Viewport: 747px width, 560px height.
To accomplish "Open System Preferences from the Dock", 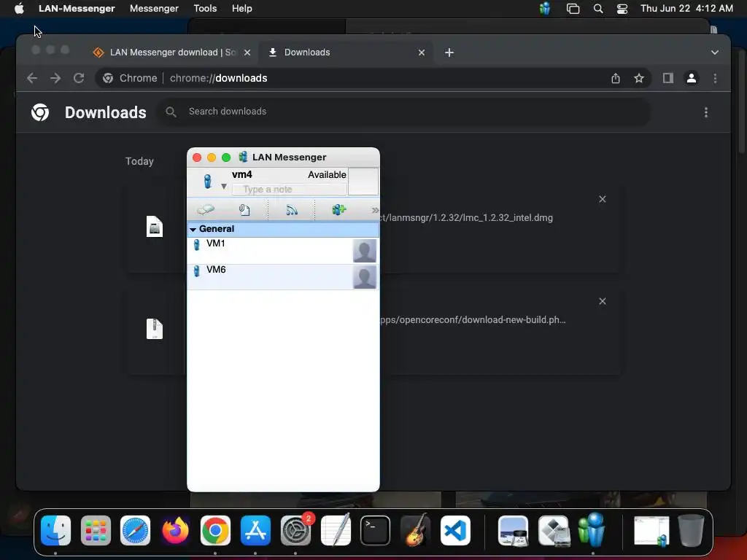I will [295, 531].
